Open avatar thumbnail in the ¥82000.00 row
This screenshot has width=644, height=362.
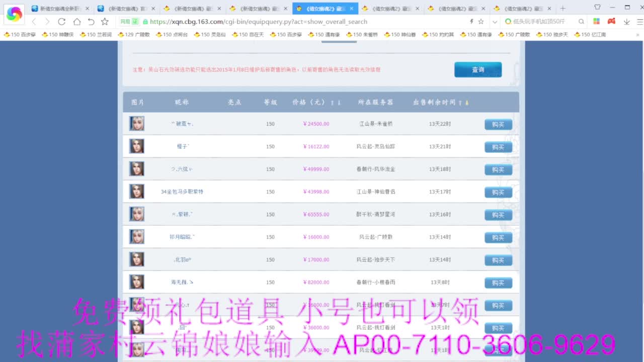click(137, 282)
